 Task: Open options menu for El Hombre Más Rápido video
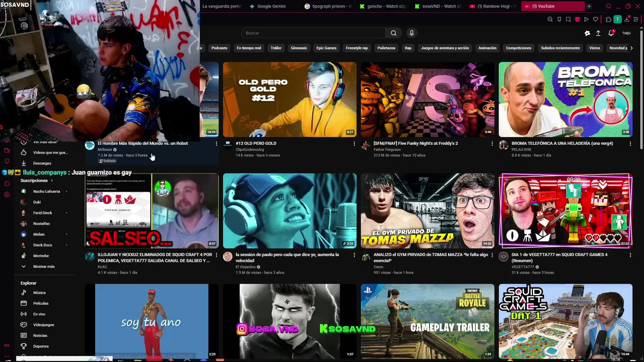(216, 144)
